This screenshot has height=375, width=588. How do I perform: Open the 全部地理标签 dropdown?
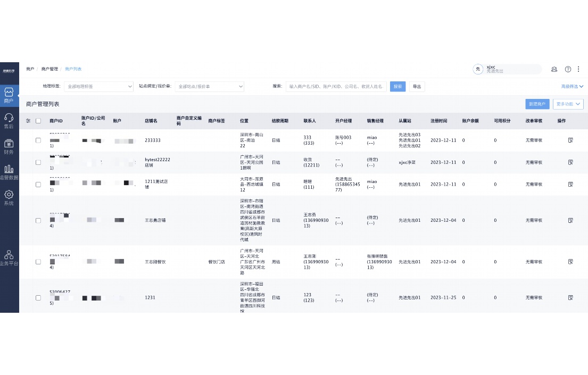[x=98, y=86]
